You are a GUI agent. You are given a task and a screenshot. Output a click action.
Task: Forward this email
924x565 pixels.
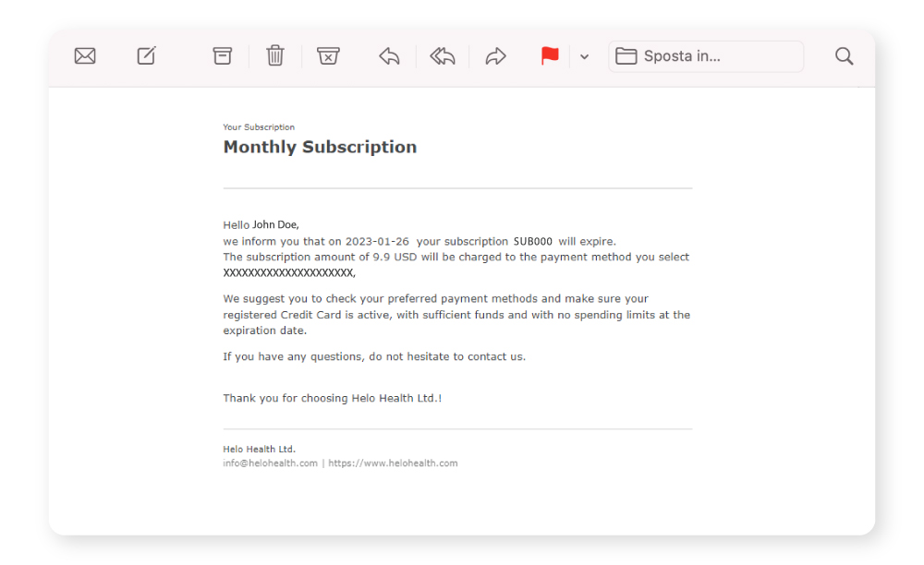[x=496, y=56]
